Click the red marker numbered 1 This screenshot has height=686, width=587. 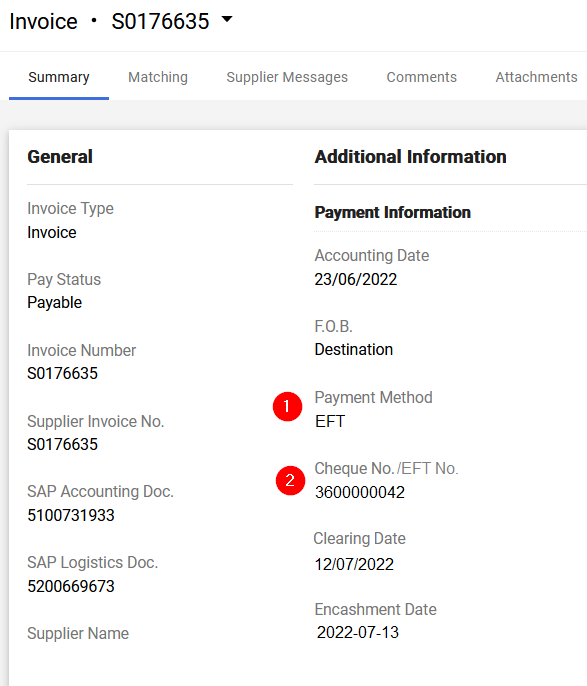[x=287, y=406]
